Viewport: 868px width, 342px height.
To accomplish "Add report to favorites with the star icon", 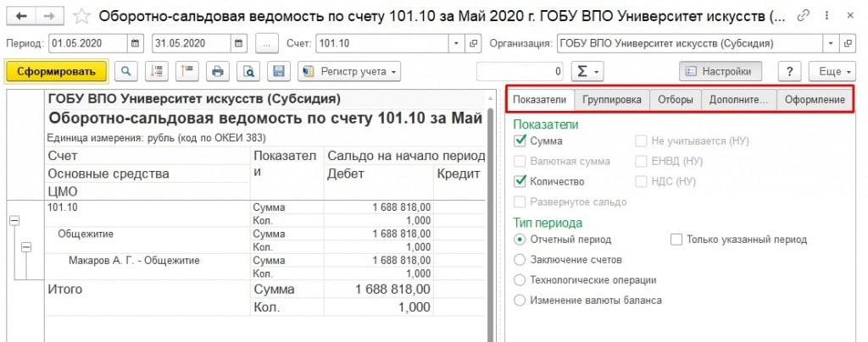I will (81, 16).
